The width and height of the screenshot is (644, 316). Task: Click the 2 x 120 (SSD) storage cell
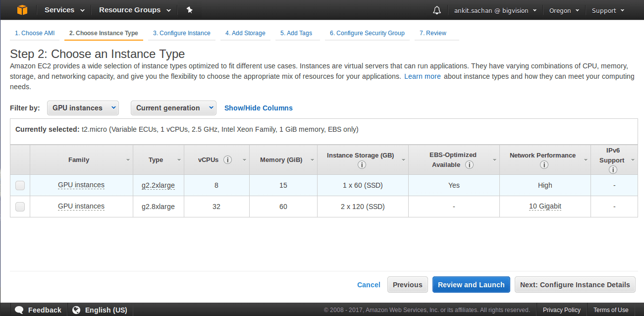363,207
